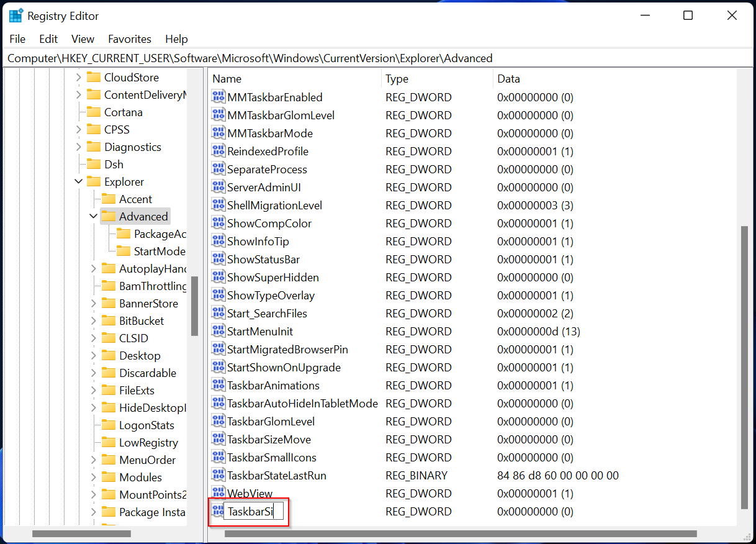Click the DWORD icon beside TaskbarAnimations

coord(218,385)
